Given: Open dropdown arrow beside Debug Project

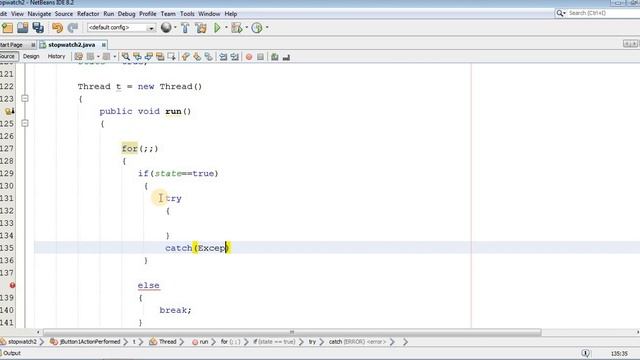Looking at the screenshot, I should pyautogui.click(x=247, y=28).
